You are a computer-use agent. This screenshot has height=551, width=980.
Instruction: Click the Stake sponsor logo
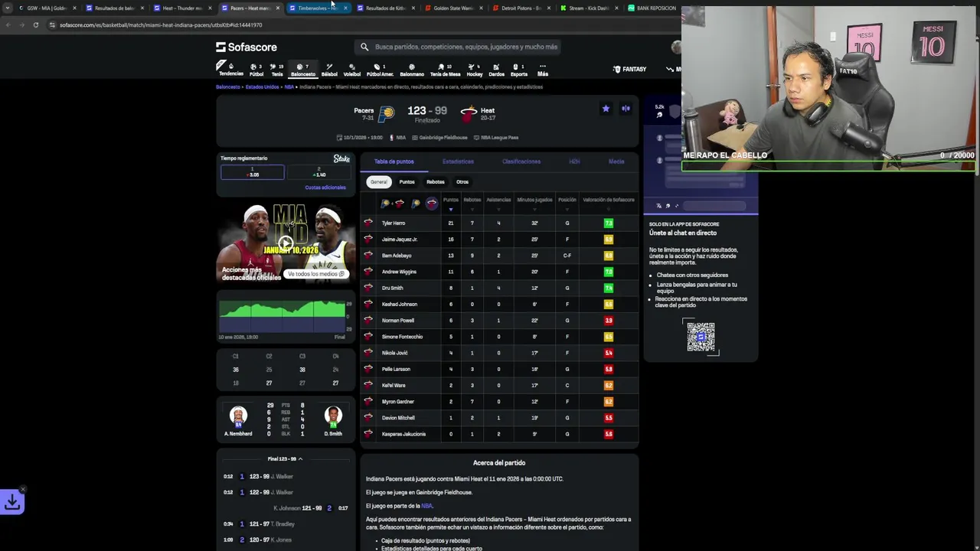pyautogui.click(x=341, y=158)
